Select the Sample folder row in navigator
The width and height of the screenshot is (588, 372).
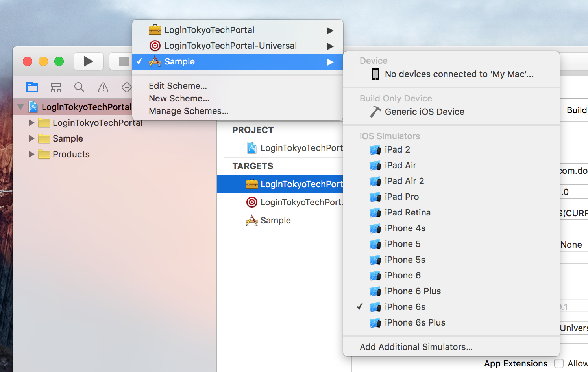[115, 138]
